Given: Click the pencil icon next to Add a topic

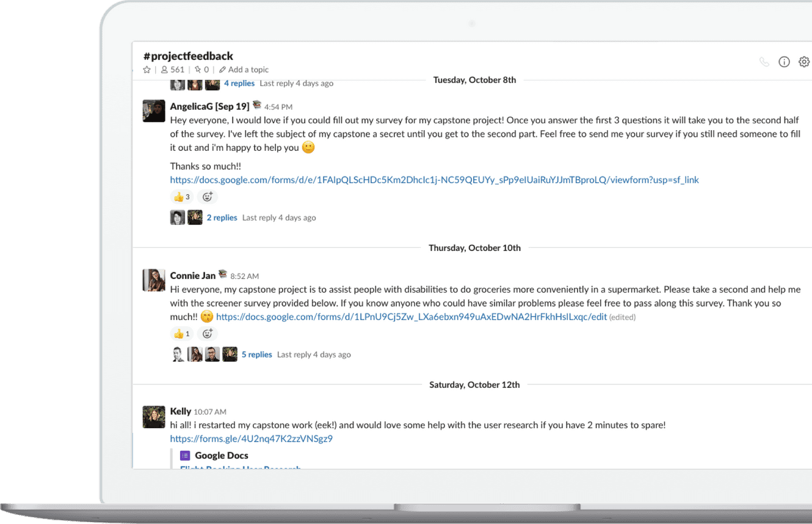Looking at the screenshot, I should pyautogui.click(x=223, y=69).
